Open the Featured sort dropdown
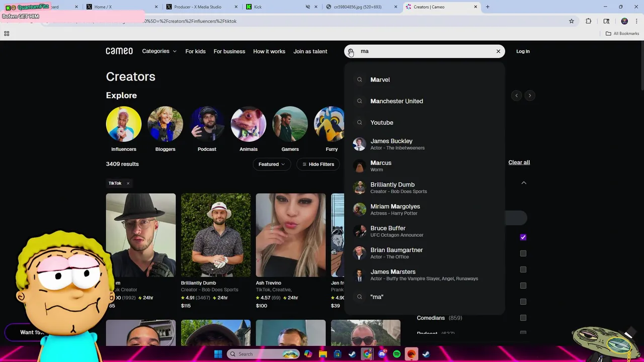644x362 pixels. 272,164
